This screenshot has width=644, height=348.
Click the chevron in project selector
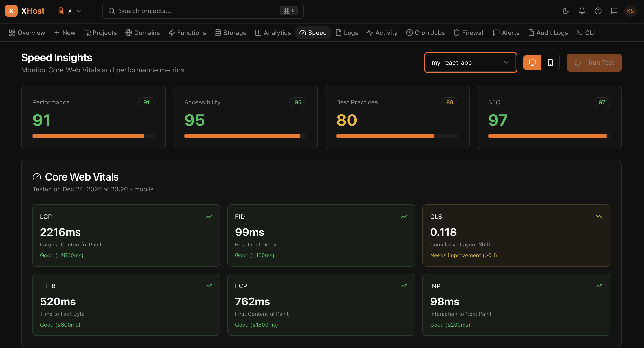tap(506, 63)
